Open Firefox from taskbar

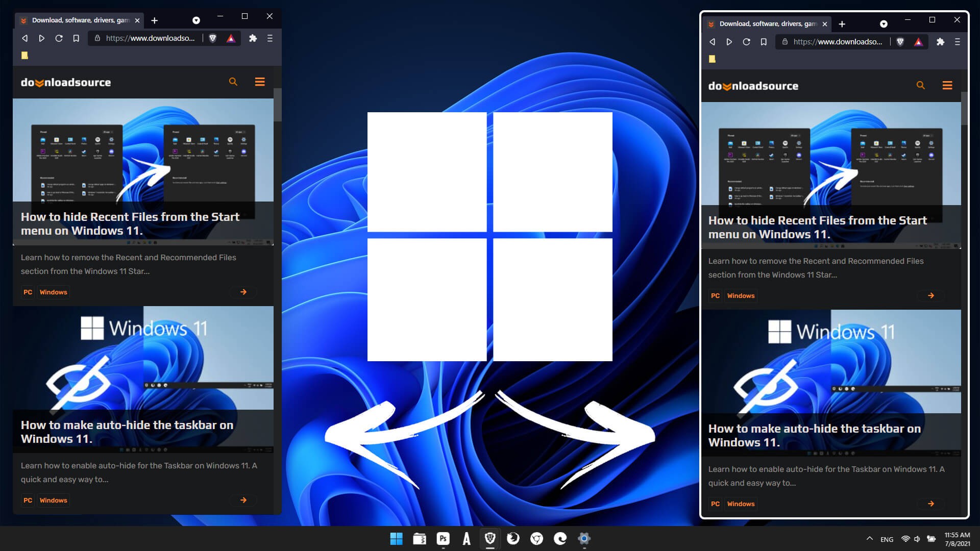[x=513, y=538]
